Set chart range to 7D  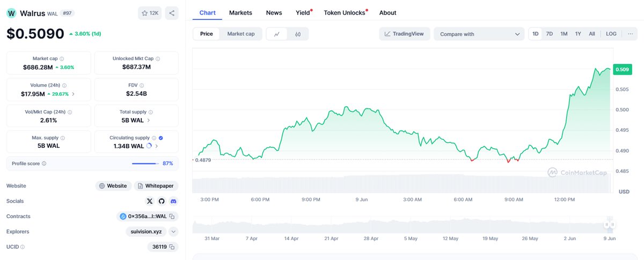[x=550, y=34]
